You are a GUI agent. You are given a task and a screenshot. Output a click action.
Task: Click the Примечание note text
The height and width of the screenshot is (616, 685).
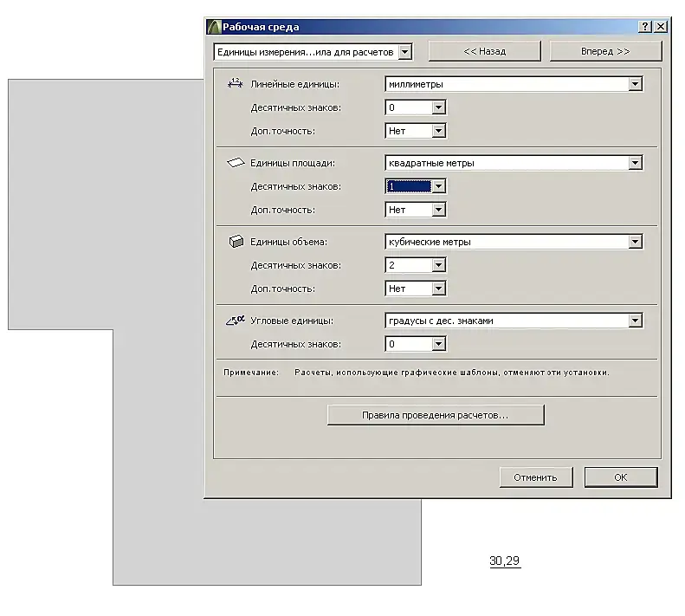(417, 373)
